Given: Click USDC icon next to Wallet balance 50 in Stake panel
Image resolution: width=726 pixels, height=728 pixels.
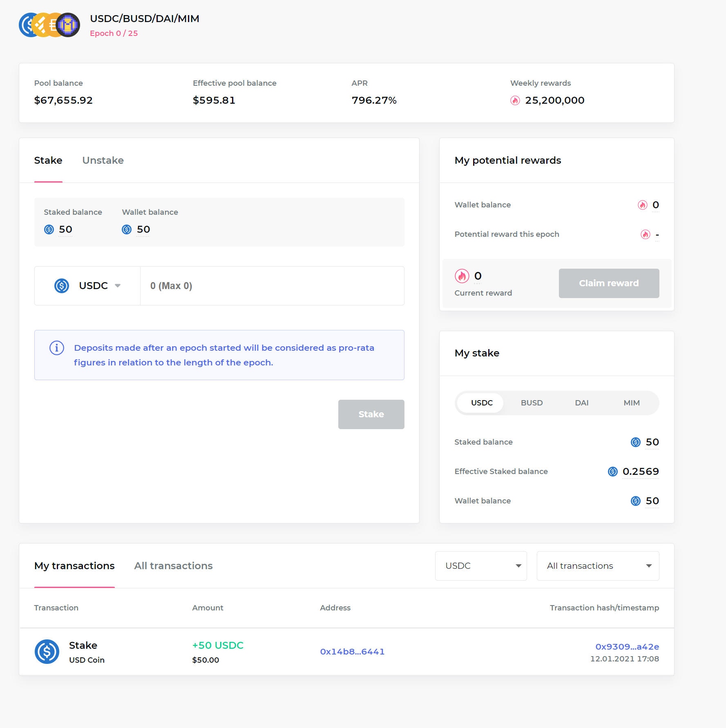Looking at the screenshot, I should point(127,229).
